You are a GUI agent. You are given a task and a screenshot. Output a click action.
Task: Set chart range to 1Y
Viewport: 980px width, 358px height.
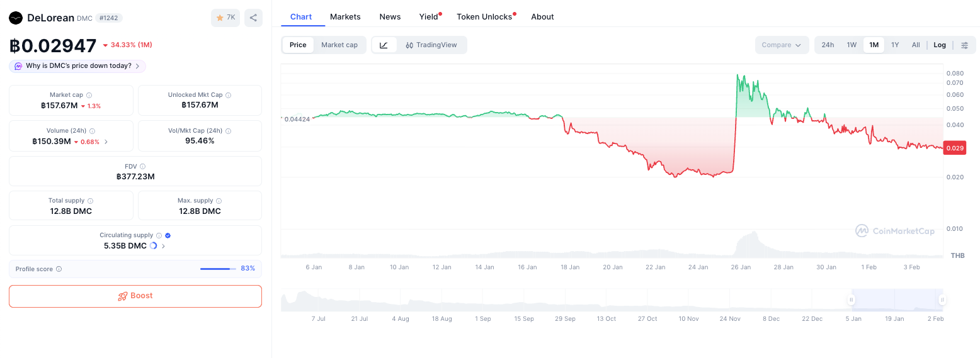click(x=895, y=45)
